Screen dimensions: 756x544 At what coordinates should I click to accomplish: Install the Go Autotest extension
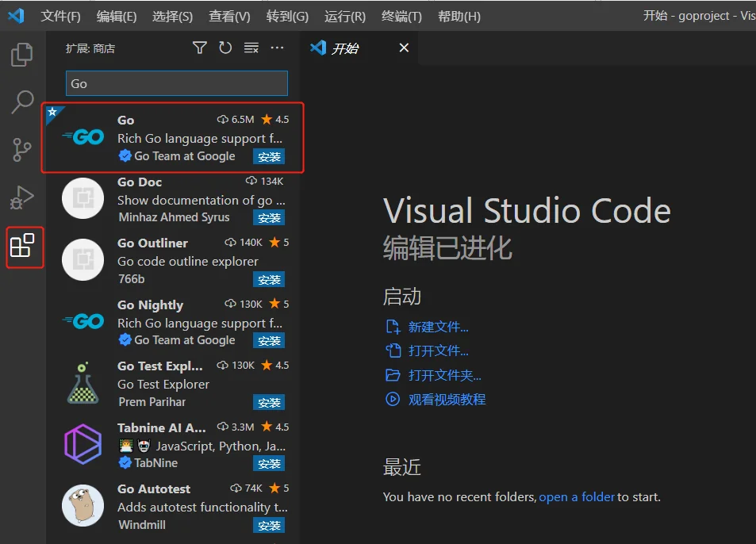269,525
